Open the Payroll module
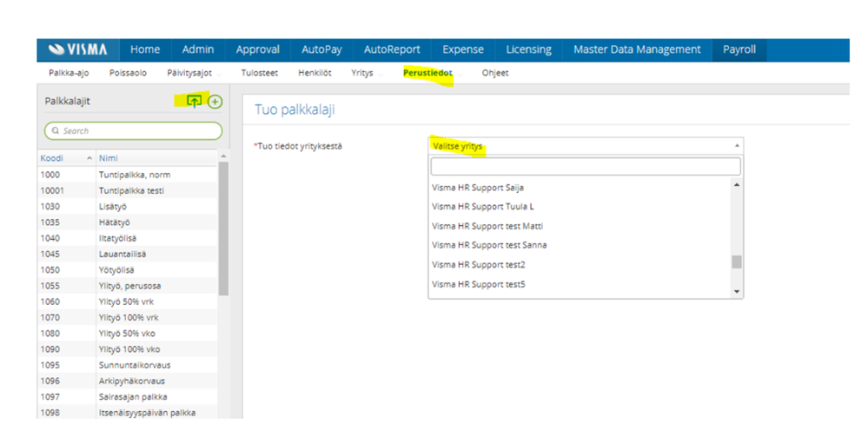868x431 pixels. tap(739, 50)
